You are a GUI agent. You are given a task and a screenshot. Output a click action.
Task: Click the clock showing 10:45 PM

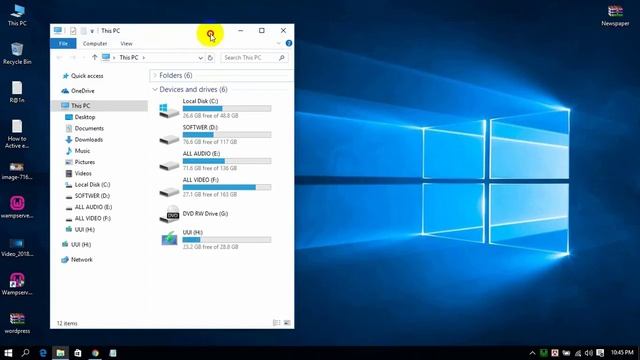click(x=622, y=353)
